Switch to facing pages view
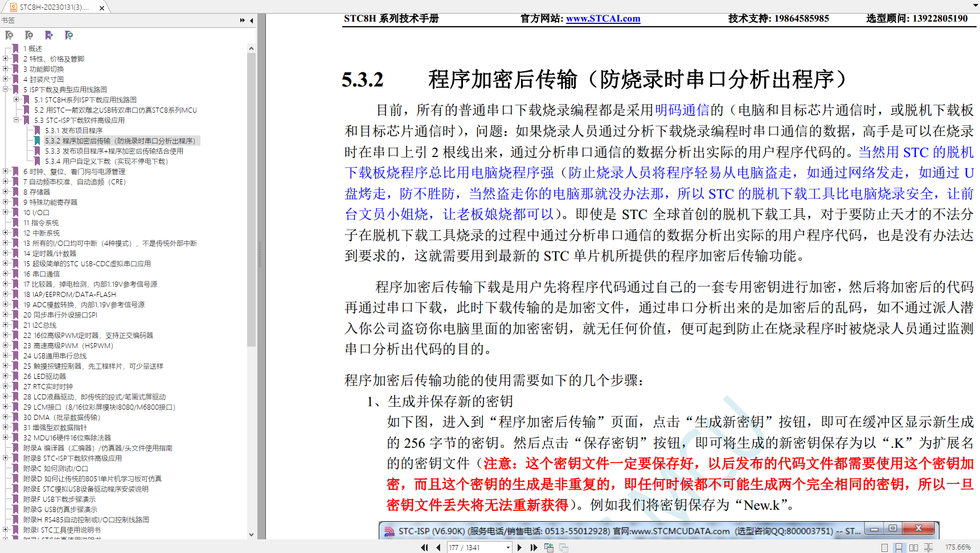Image resolution: width=980 pixels, height=553 pixels. [x=913, y=547]
